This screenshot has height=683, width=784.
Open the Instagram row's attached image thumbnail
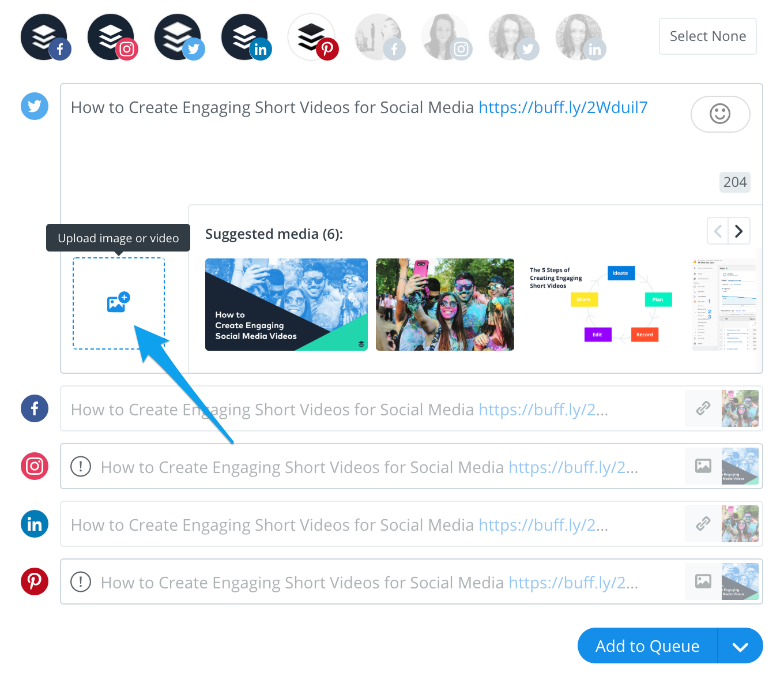click(740, 466)
